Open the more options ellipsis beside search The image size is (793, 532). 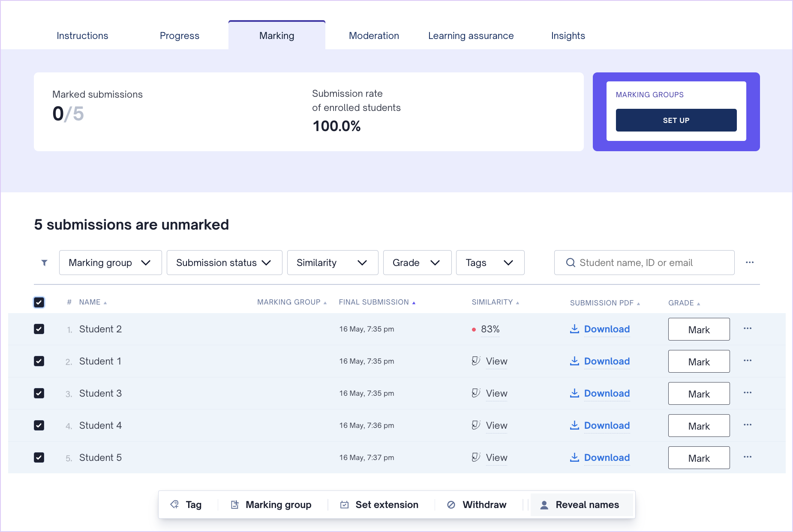pos(750,262)
